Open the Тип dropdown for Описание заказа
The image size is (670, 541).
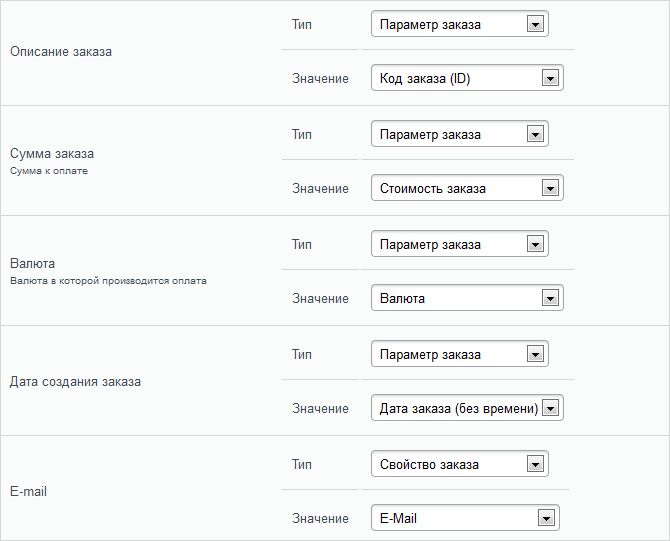point(460,24)
